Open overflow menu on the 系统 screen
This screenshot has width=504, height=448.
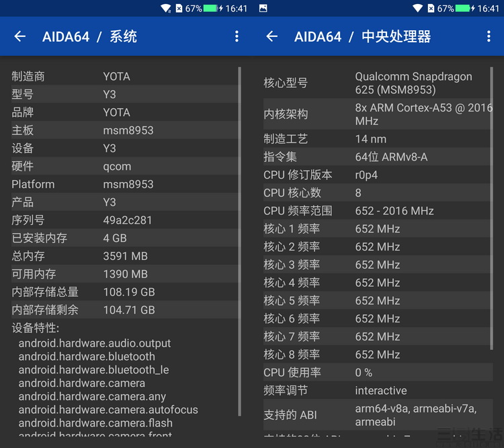coord(237,36)
